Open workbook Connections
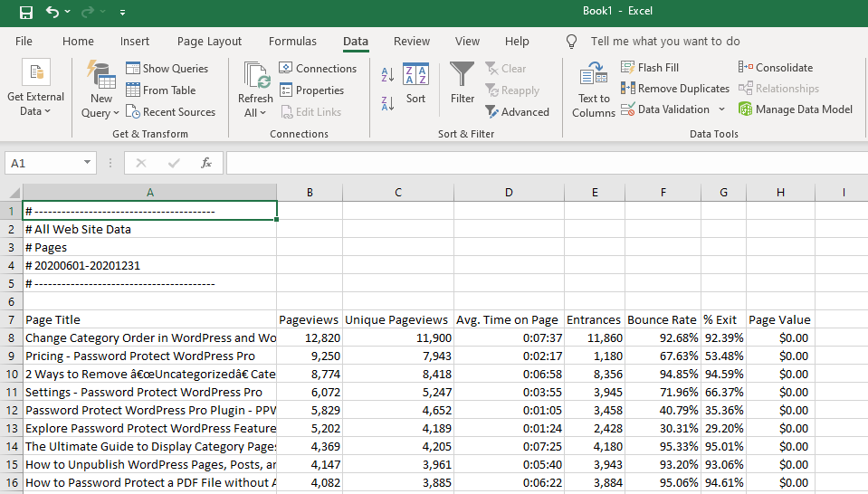 [318, 69]
